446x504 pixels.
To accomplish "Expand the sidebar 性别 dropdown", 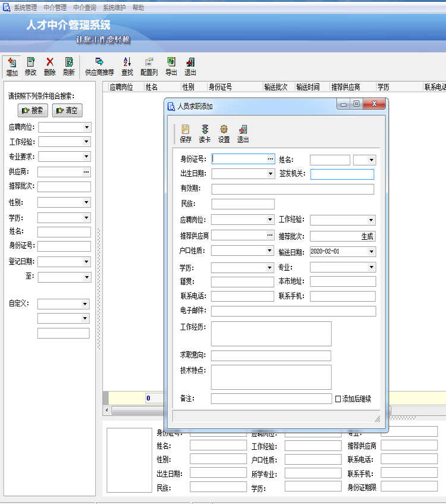I will coord(86,202).
